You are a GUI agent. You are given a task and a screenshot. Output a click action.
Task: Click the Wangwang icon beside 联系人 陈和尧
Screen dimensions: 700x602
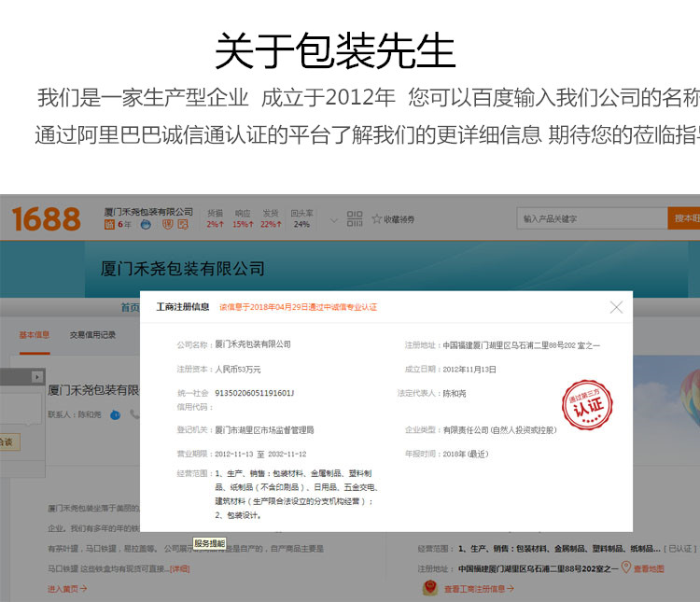[x=116, y=415]
